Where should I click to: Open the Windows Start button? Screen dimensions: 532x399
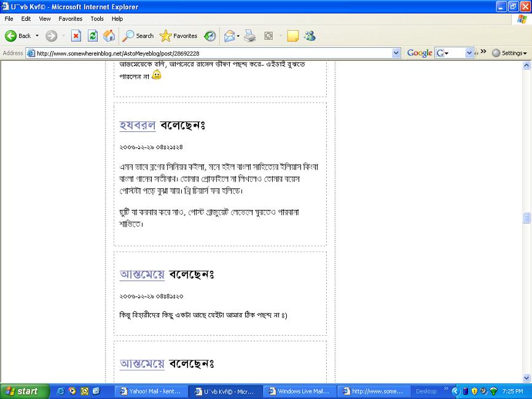tap(25, 391)
